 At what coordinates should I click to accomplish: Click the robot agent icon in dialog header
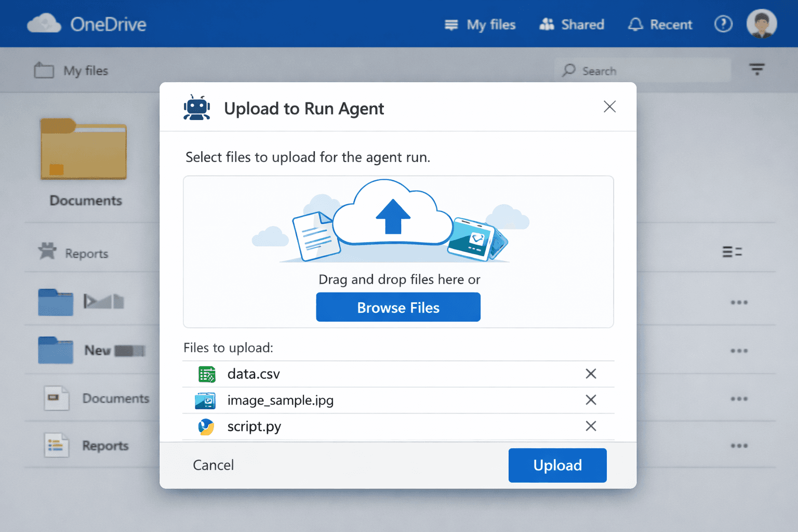197,107
